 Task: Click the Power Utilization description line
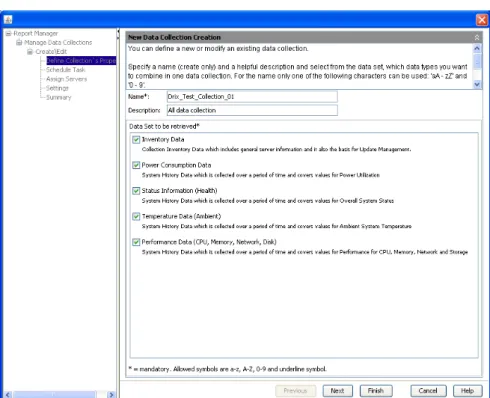(261, 175)
